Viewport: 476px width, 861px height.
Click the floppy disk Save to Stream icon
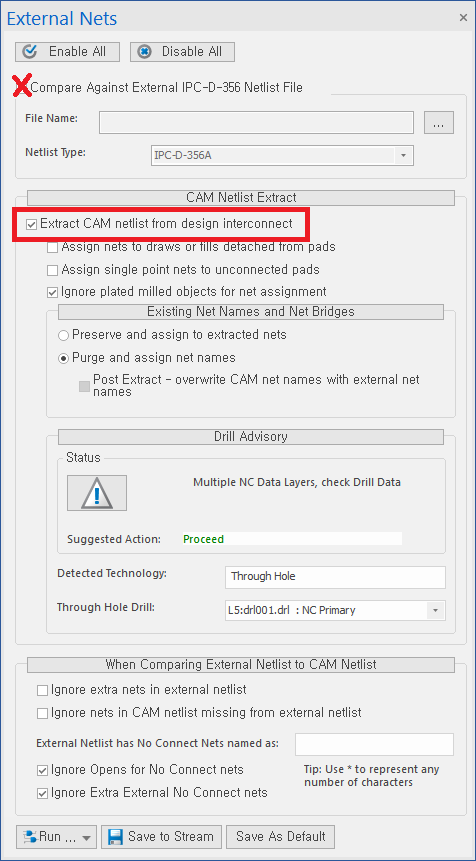point(115,837)
